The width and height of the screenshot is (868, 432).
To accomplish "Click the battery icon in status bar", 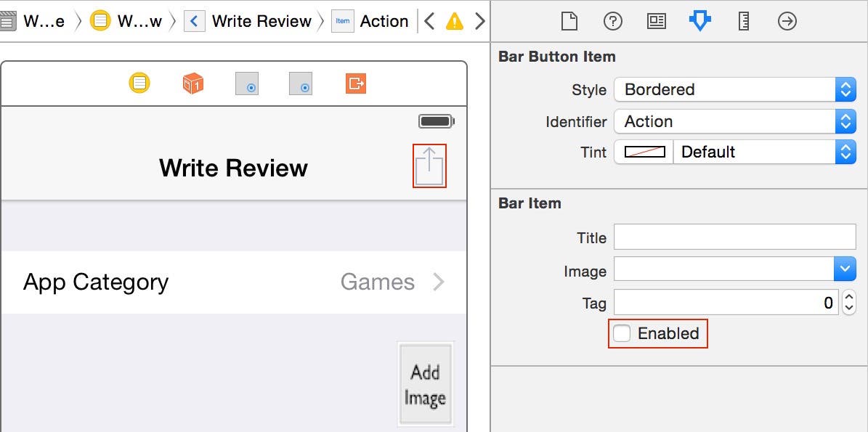I will click(437, 121).
